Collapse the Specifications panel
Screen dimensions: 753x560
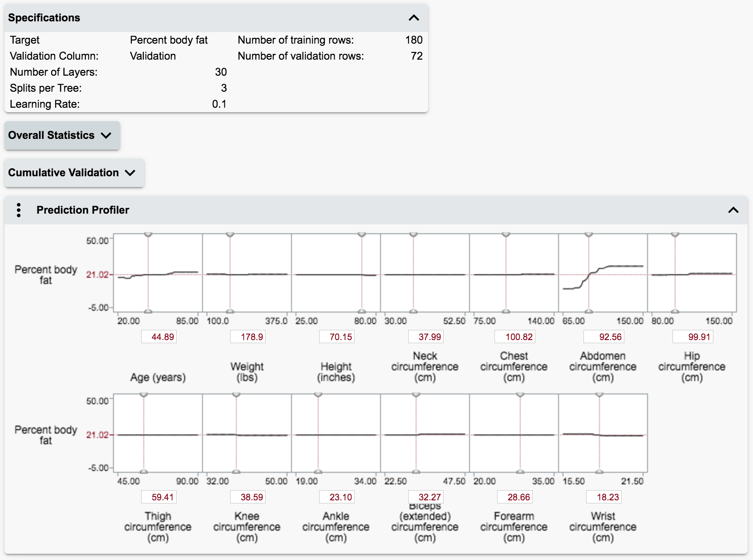pyautogui.click(x=413, y=18)
